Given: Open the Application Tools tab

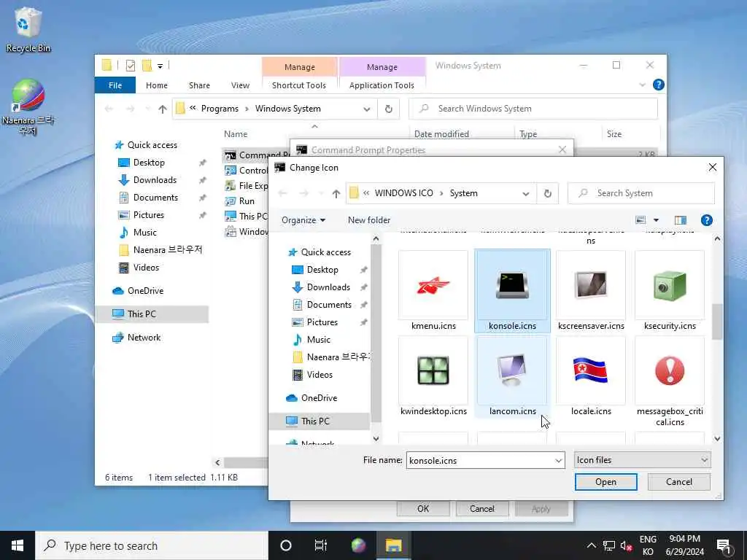Looking at the screenshot, I should pyautogui.click(x=382, y=85).
